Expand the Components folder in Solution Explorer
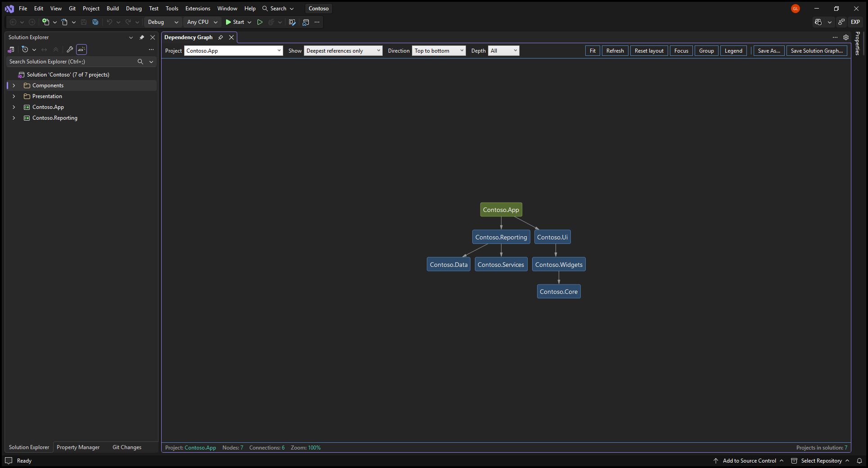This screenshot has height=468, width=868. point(14,85)
